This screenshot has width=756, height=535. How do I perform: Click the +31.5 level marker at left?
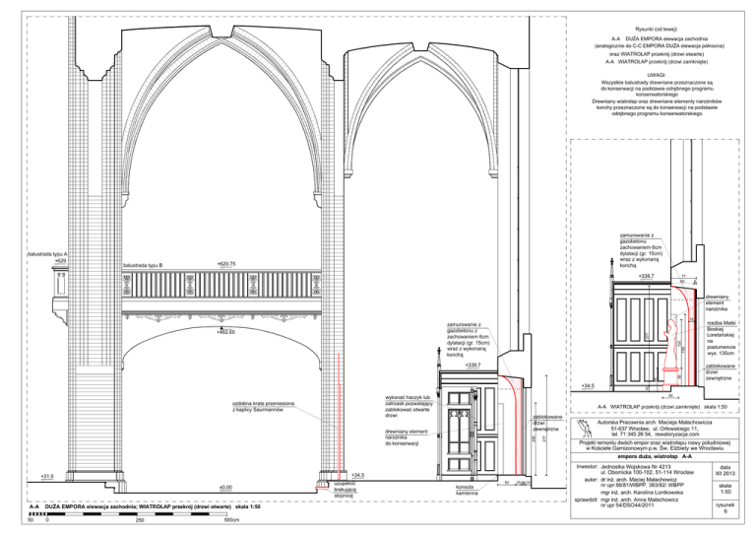pos(46,476)
